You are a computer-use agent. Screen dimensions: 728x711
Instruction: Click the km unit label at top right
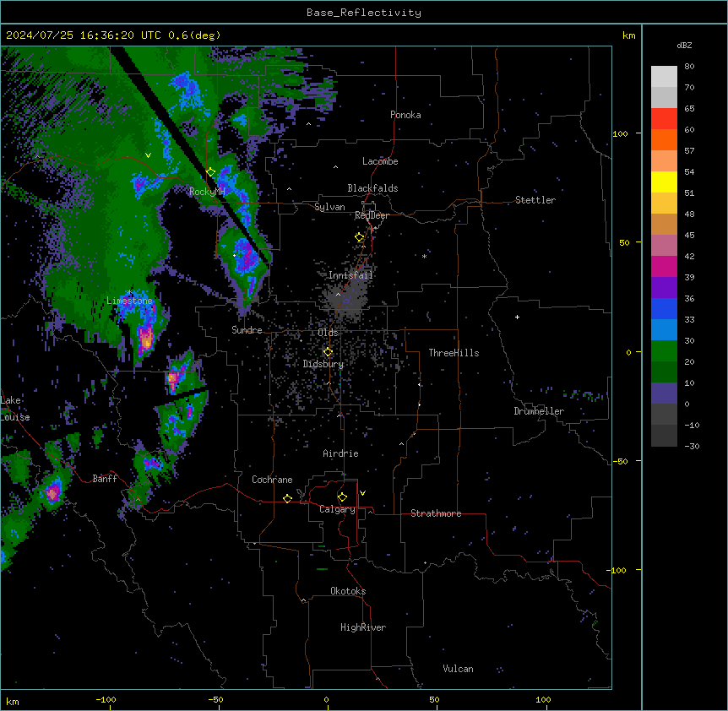[628, 35]
